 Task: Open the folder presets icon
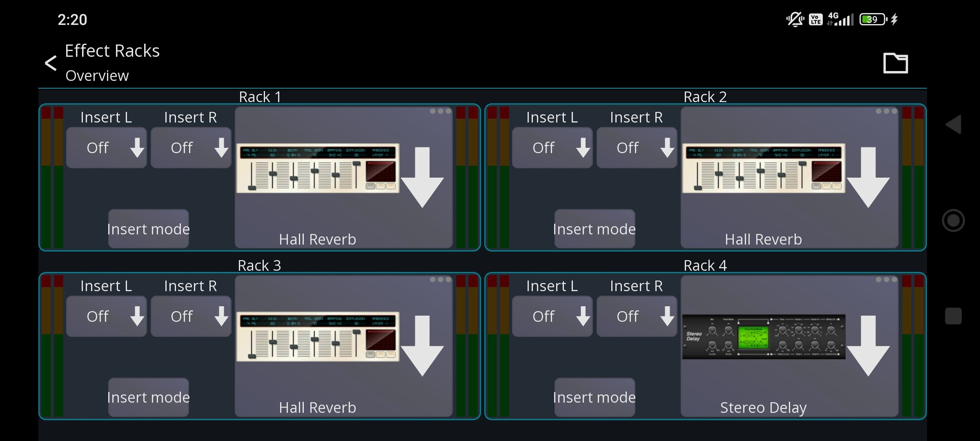(895, 63)
